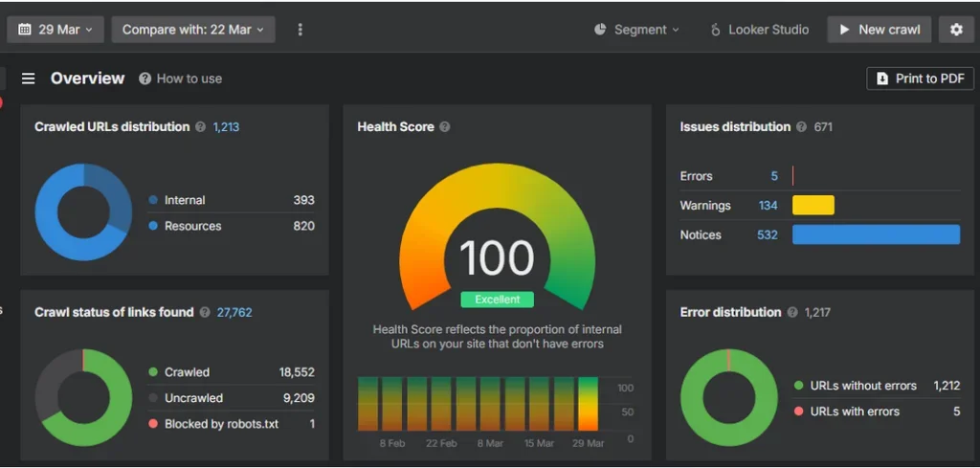Click Print to PDF button
This screenshot has width=980, height=468.
920,78
